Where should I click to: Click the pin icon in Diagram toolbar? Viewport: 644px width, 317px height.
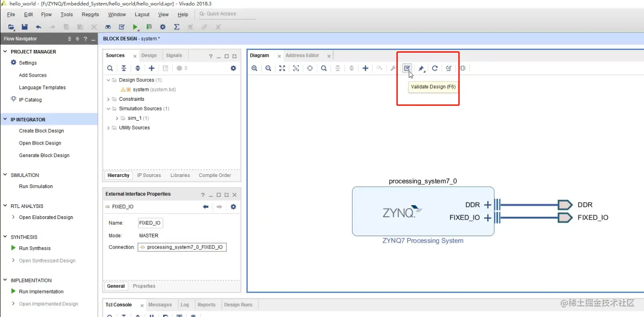click(421, 68)
